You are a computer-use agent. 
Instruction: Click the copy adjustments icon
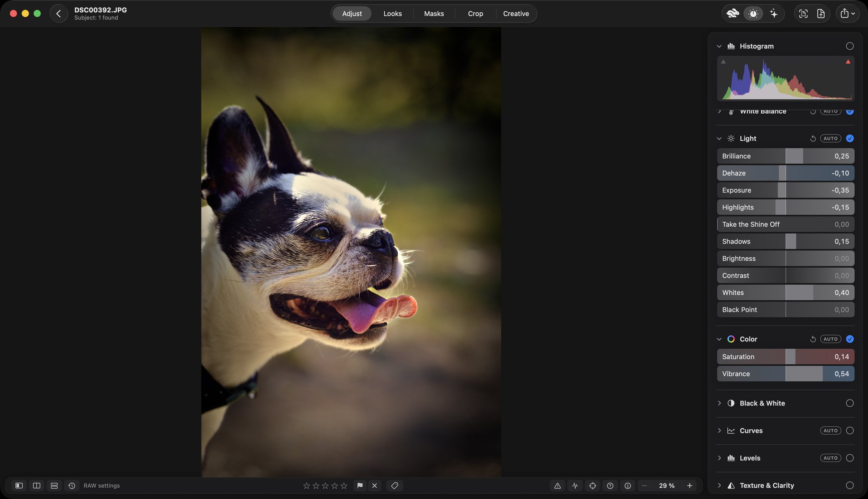[803, 13]
